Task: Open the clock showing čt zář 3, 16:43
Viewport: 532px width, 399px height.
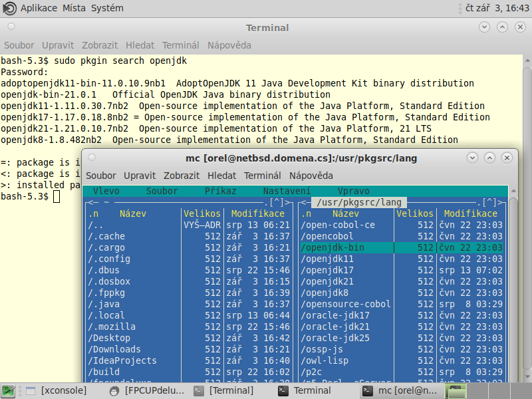Action: (x=497, y=8)
